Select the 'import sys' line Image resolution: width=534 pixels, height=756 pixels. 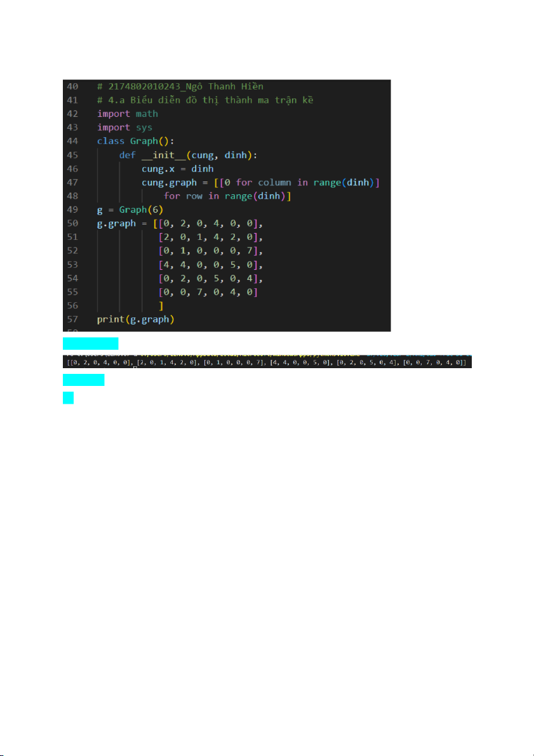[124, 128]
